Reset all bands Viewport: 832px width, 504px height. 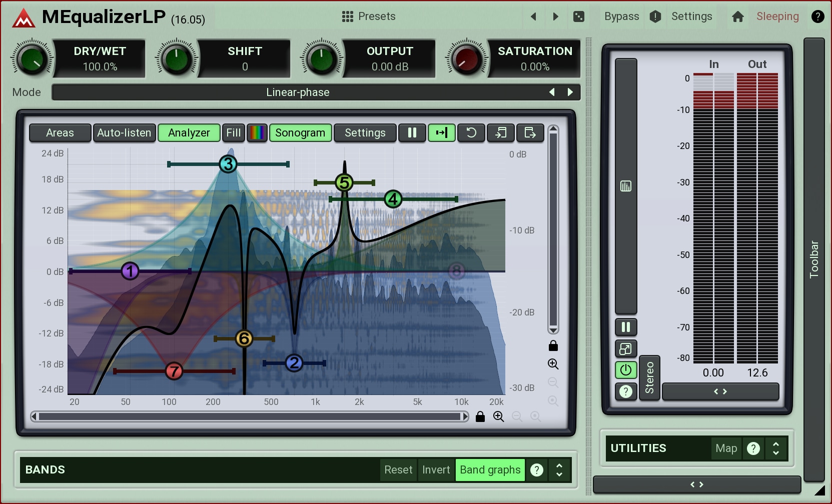tap(398, 470)
